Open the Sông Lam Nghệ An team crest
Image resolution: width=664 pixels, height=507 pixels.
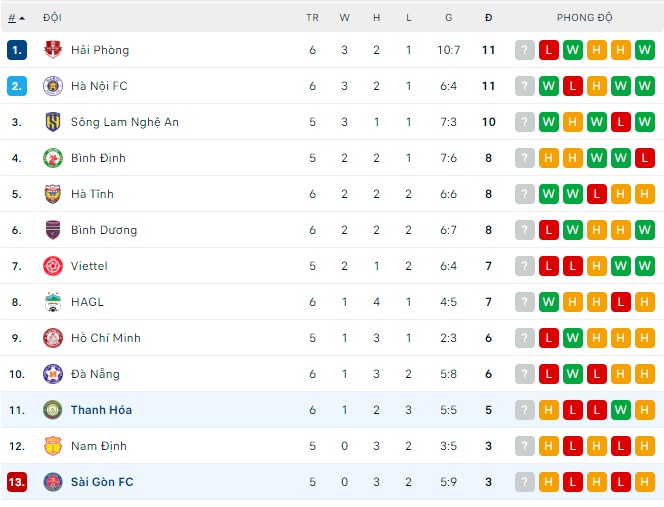(53, 122)
